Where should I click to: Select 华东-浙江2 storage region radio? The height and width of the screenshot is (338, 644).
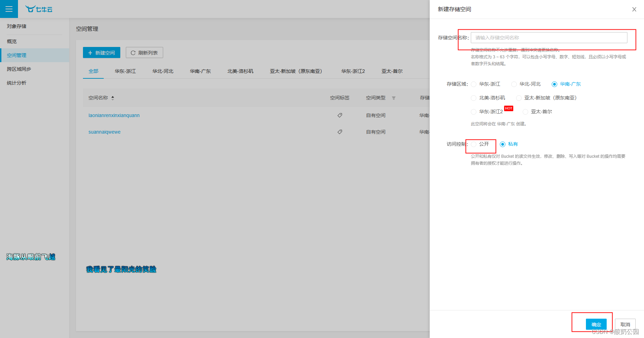(474, 112)
